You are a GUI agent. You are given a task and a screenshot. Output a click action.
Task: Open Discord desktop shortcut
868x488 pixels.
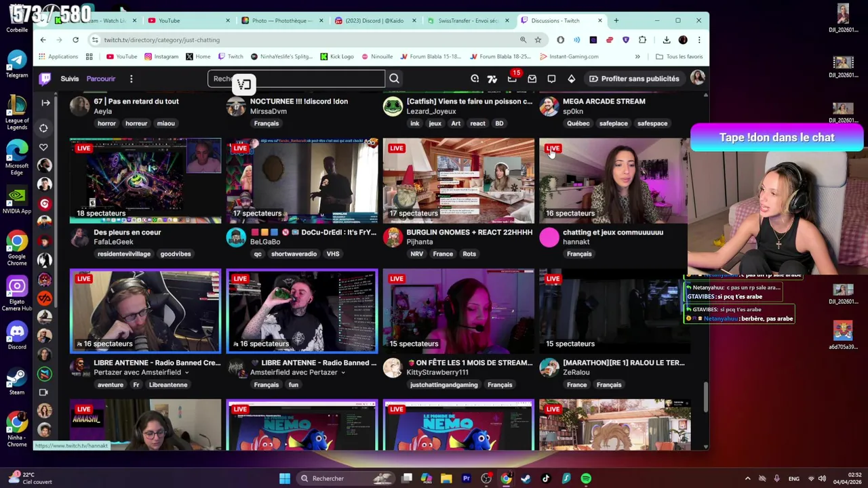pyautogui.click(x=17, y=336)
